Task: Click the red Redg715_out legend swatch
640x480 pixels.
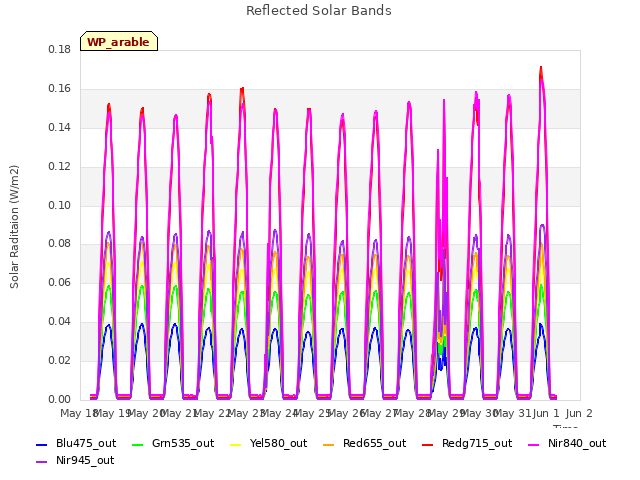Action: [x=428, y=444]
